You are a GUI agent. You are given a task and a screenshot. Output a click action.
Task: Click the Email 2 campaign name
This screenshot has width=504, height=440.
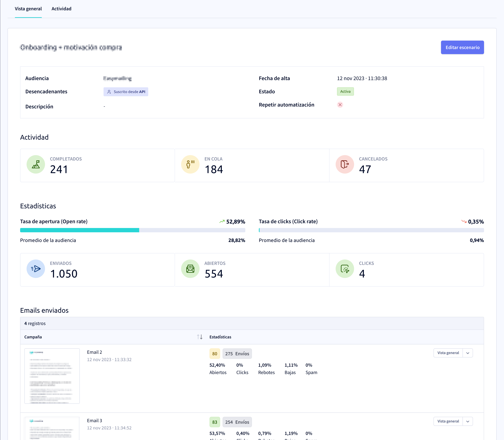94,352
